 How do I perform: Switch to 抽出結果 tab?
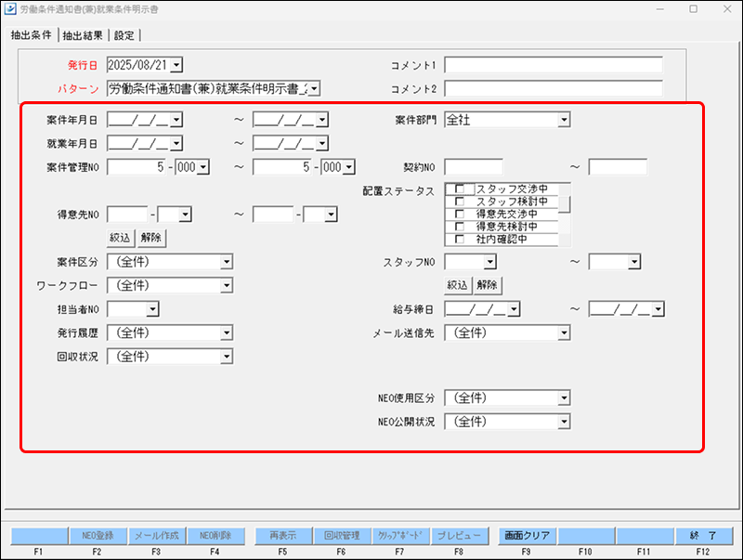coord(83,35)
